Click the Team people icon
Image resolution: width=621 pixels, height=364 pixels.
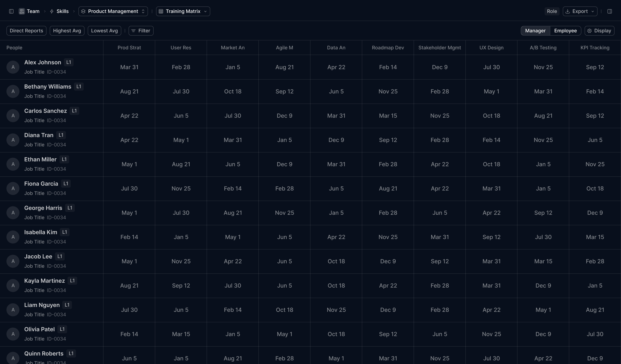pos(22,11)
